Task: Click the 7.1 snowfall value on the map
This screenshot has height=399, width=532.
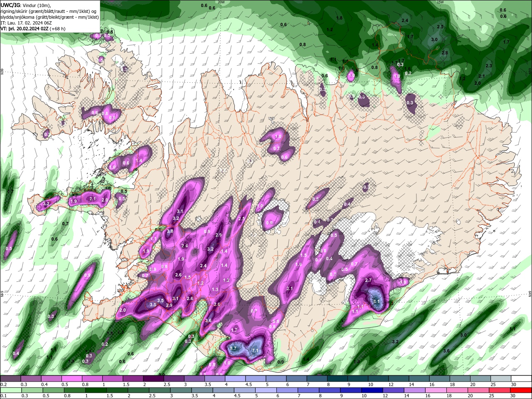Action: 255,351
